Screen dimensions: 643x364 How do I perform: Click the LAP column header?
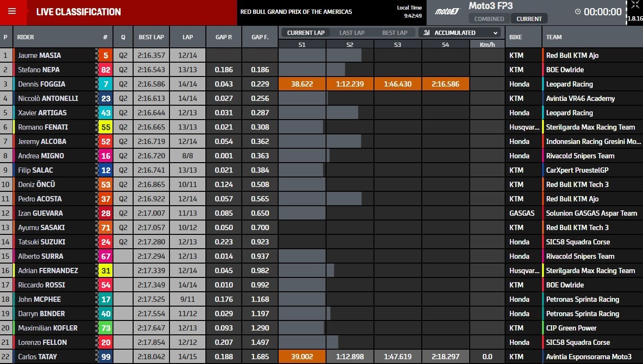point(188,37)
